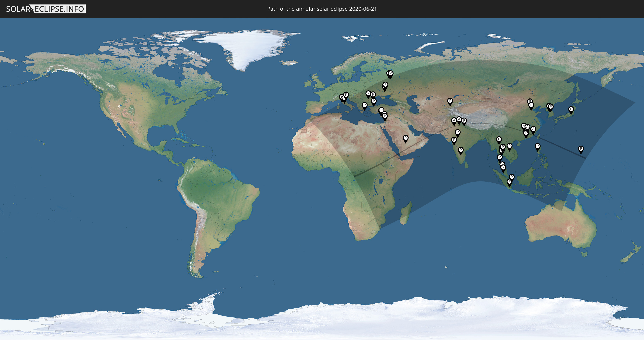Select the P pin on India's west coast
Screen dimensions: 644x340
tap(454, 141)
